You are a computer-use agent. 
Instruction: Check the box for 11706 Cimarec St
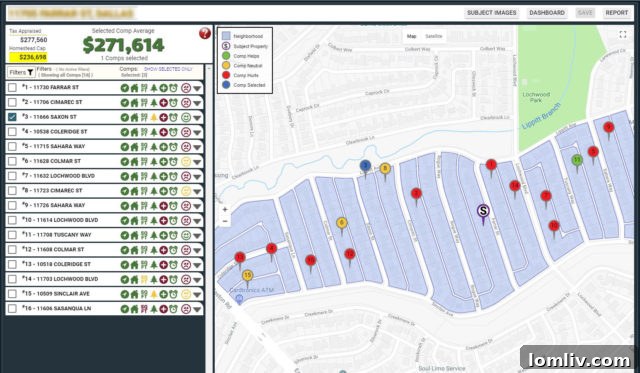13,102
